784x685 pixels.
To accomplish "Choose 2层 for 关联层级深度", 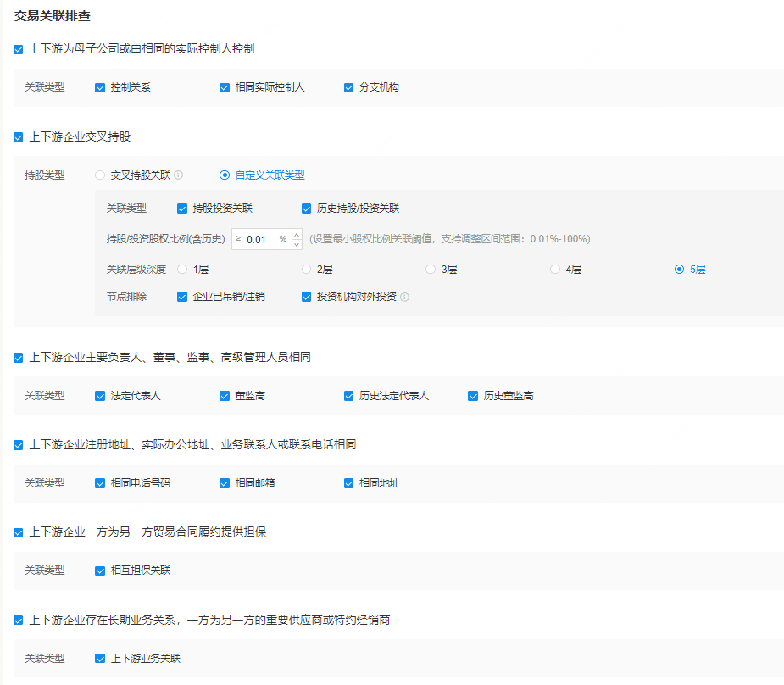I will (x=307, y=270).
